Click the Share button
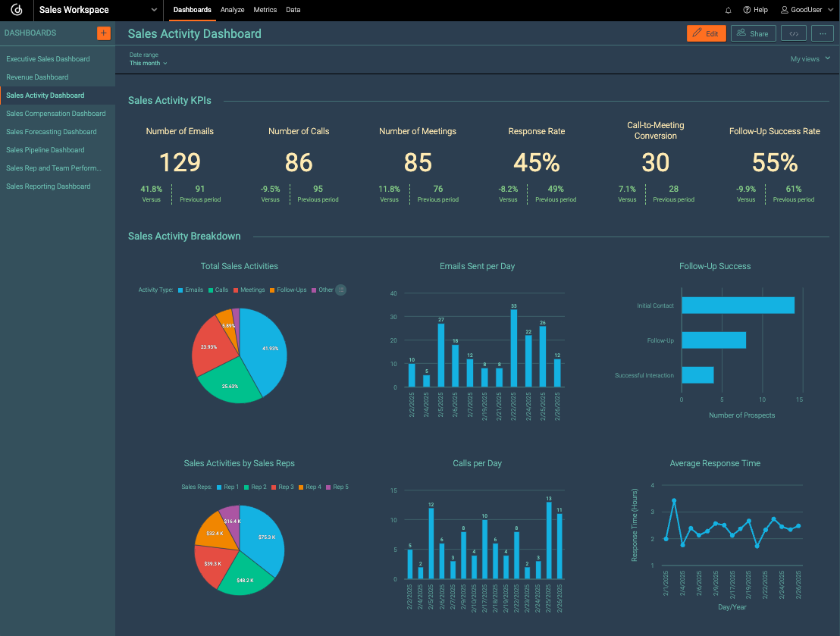Image resolution: width=840 pixels, height=636 pixels. click(x=753, y=33)
